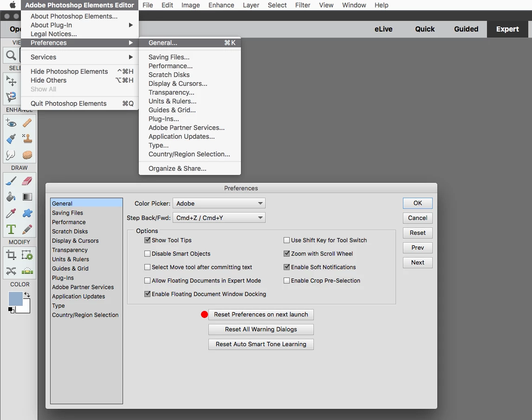Select the Gradient tool

point(27,197)
